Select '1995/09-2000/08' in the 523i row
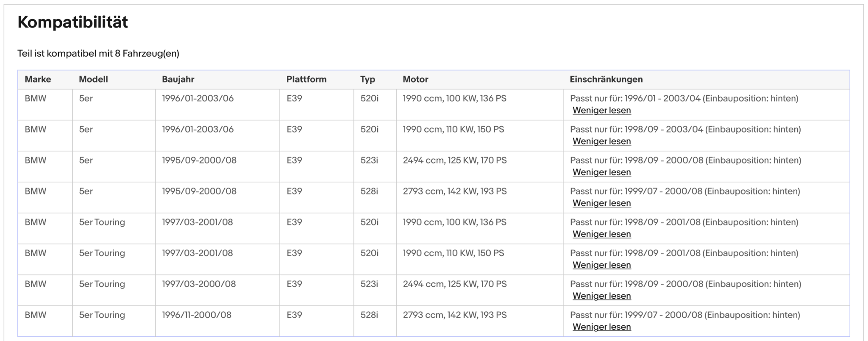The image size is (868, 341). (x=199, y=160)
